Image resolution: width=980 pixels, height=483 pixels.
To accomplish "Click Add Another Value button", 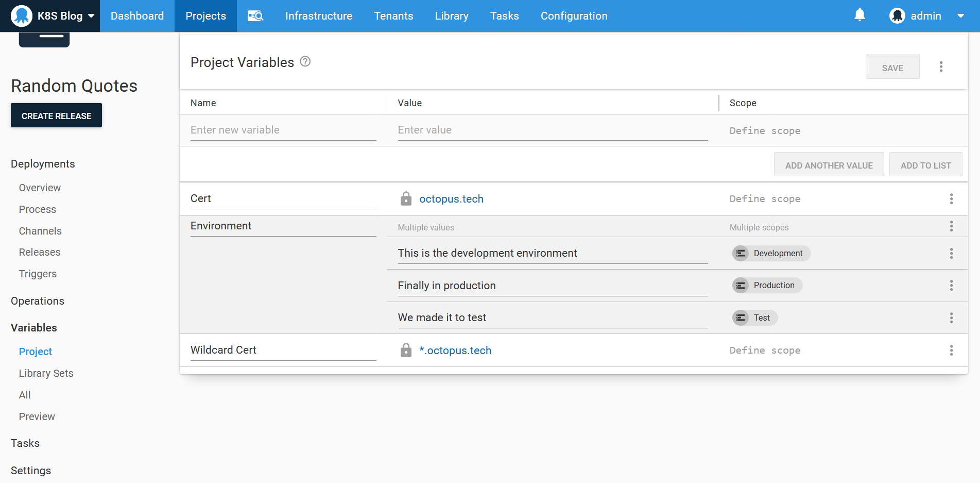I will pyautogui.click(x=829, y=165).
